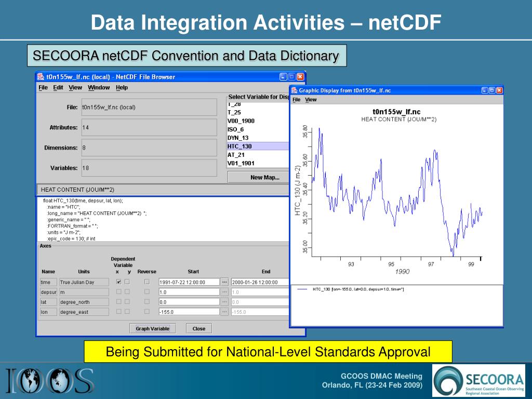The image size is (532, 399).
Task: Open value picker (...) for depsur start
Action: click(x=224, y=292)
